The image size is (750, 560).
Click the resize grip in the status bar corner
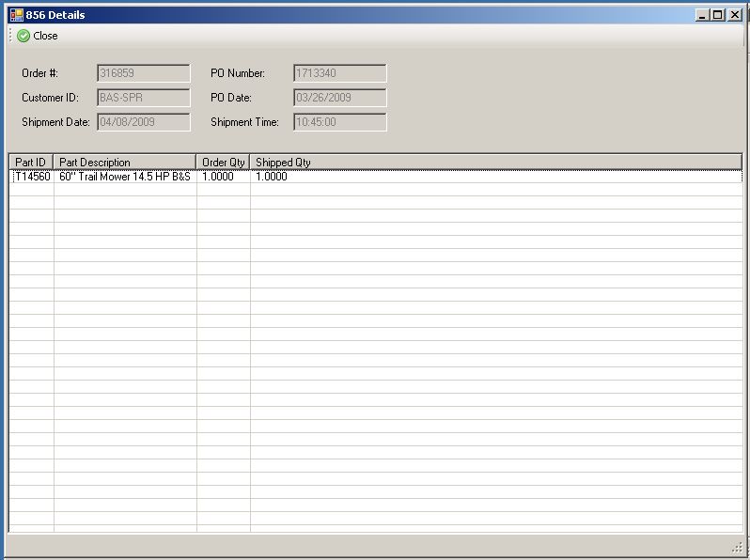736,547
